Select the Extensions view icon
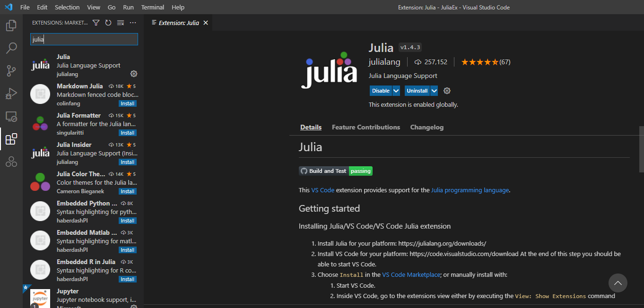Image resolution: width=644 pixels, height=308 pixels. point(11,139)
